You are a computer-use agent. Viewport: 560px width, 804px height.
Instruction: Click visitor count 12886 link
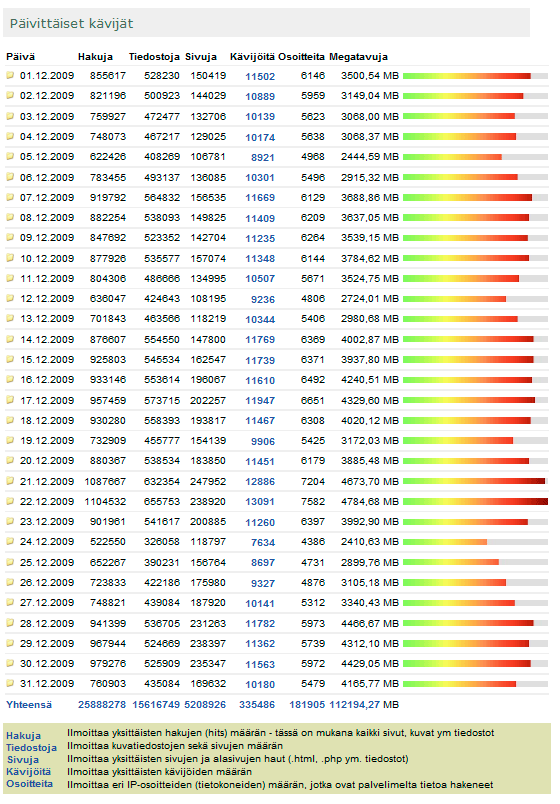(x=260, y=481)
